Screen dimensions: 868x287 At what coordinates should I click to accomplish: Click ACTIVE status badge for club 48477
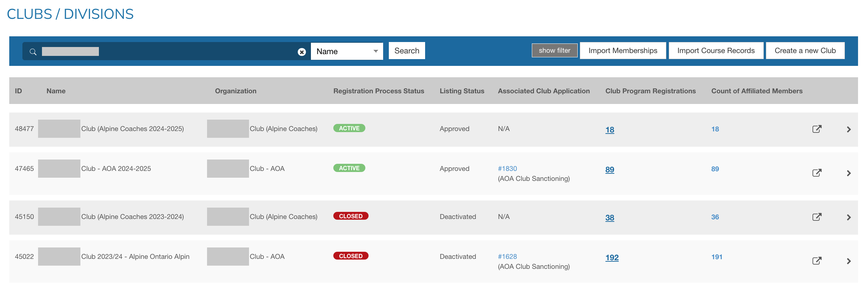(x=349, y=128)
